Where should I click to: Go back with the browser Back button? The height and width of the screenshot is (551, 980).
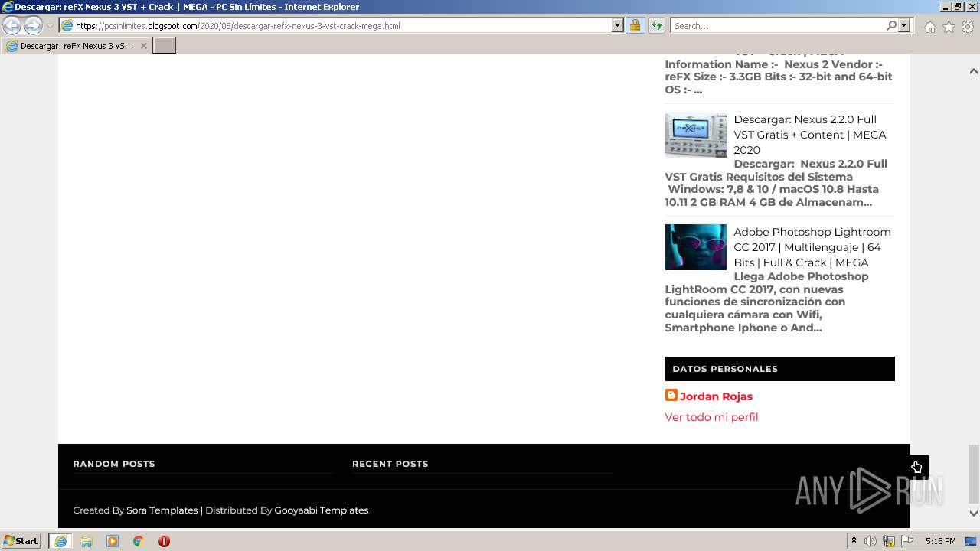point(12,26)
